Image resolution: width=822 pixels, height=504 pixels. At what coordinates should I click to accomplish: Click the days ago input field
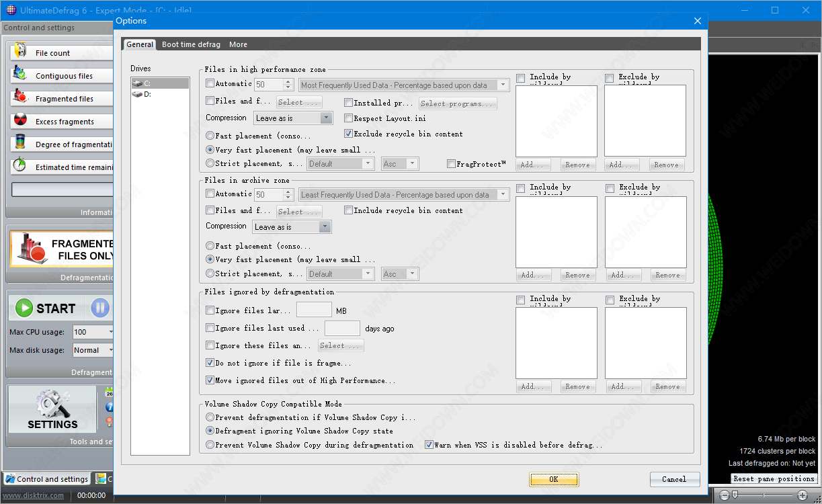tap(343, 328)
